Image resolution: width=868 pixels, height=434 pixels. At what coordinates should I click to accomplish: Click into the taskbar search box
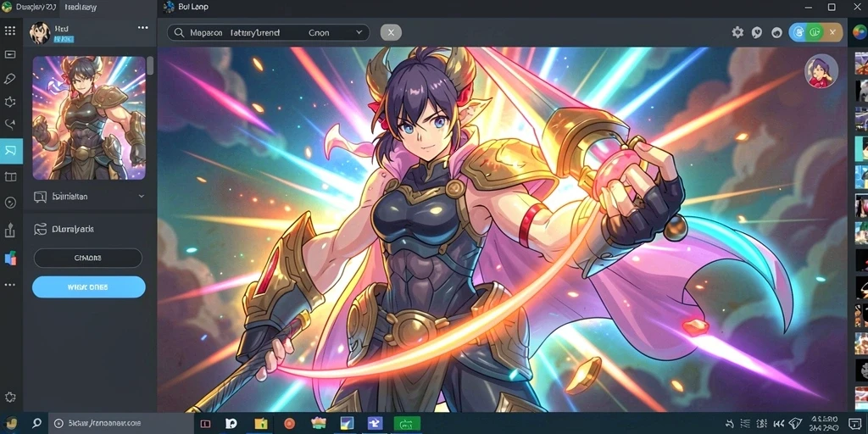point(121,424)
